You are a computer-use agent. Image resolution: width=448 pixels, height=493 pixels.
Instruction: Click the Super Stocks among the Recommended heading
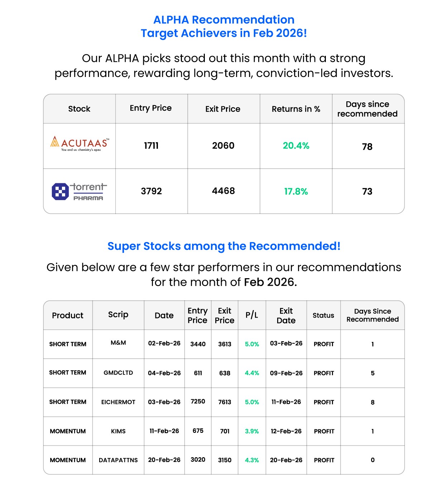tap(224, 246)
